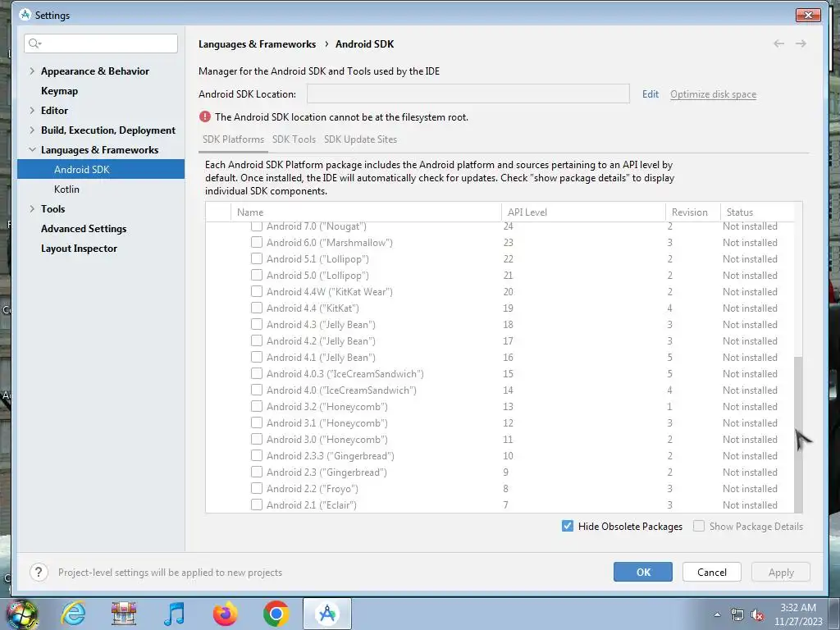Viewport: 840px width, 630px height.
Task: Launch Internet Explorer from taskbar
Action: [x=73, y=614]
